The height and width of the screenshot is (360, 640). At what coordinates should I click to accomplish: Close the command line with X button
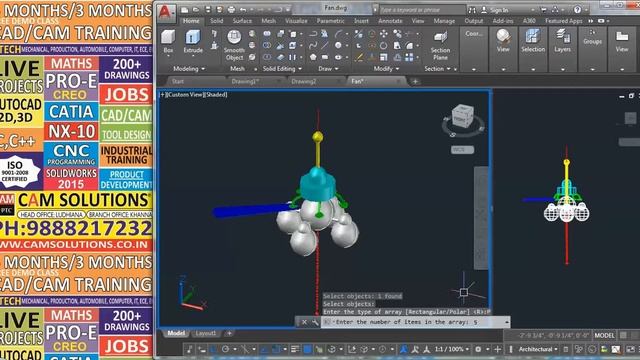(304, 322)
